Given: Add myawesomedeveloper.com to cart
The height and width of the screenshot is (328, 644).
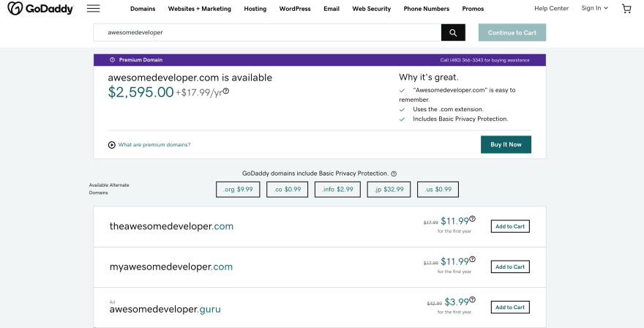Looking at the screenshot, I should [x=510, y=266].
